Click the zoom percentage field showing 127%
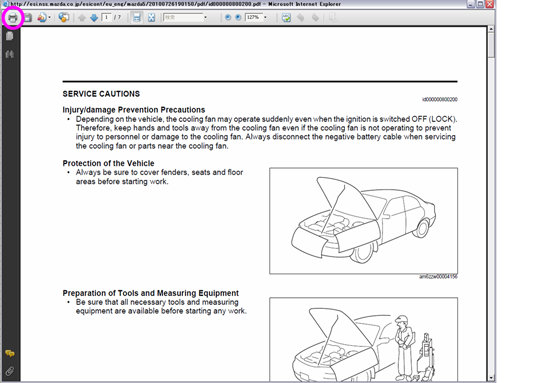 254,17
